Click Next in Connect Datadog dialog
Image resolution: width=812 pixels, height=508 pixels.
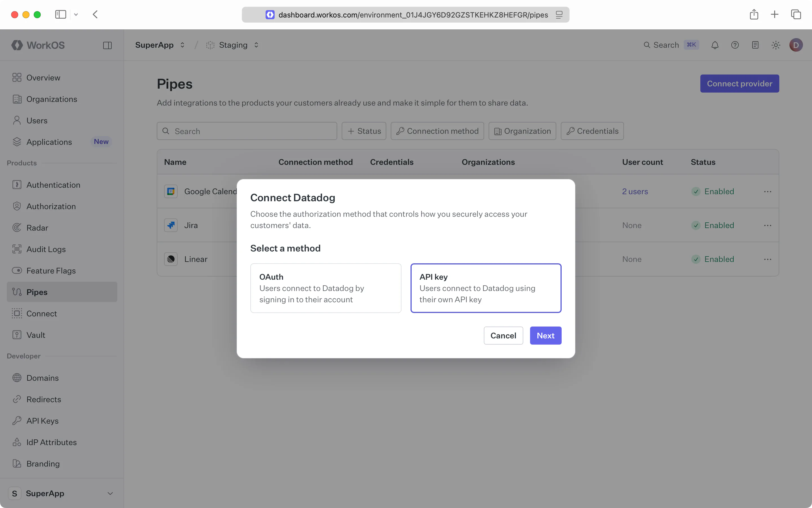[x=546, y=335]
